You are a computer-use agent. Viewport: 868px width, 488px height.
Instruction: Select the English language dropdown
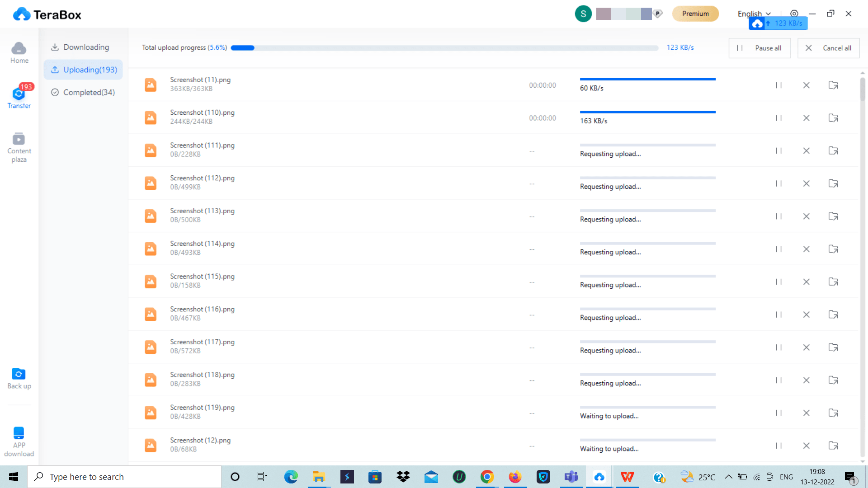coord(754,13)
